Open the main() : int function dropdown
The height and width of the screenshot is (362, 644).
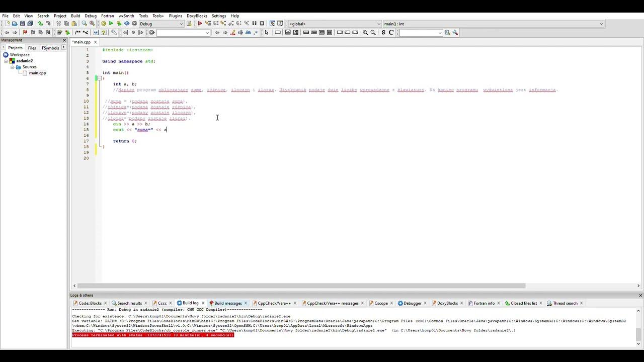(x=601, y=24)
